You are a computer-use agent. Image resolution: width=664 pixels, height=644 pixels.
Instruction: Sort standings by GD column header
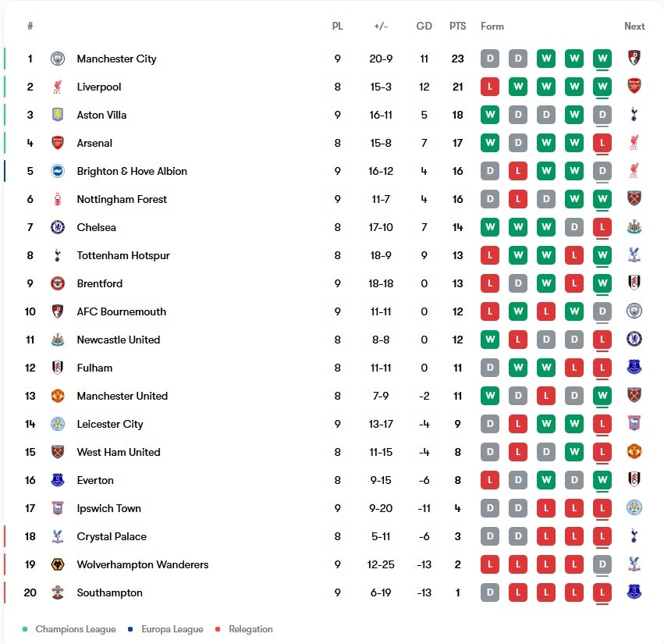click(424, 27)
